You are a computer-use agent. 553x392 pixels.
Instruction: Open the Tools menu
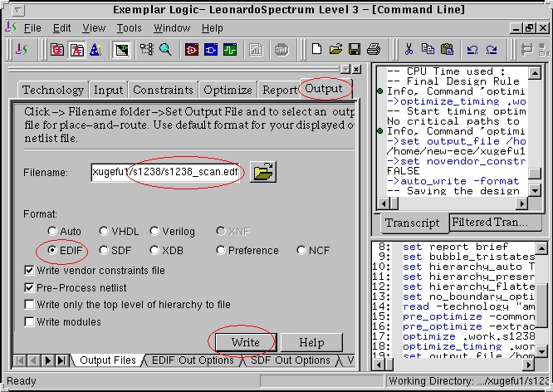click(129, 28)
